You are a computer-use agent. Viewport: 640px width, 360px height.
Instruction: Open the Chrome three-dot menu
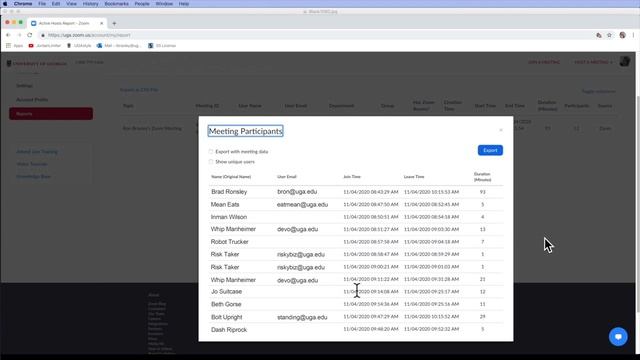(633, 35)
